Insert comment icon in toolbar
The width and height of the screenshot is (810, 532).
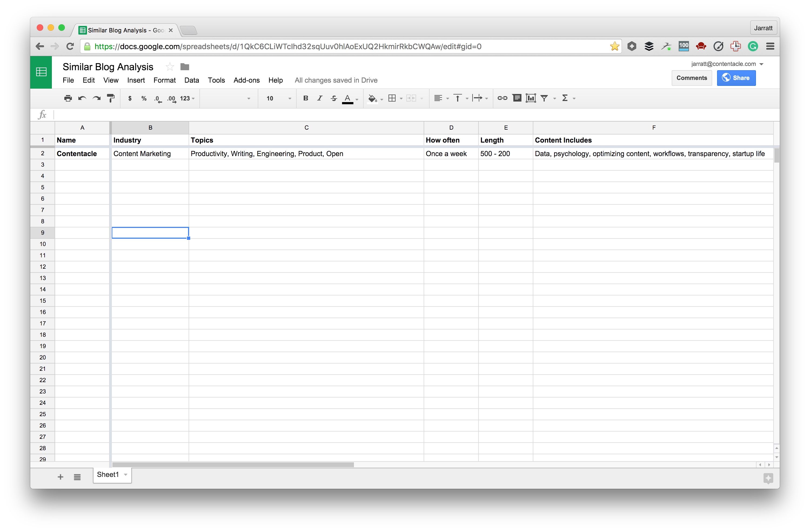click(517, 98)
